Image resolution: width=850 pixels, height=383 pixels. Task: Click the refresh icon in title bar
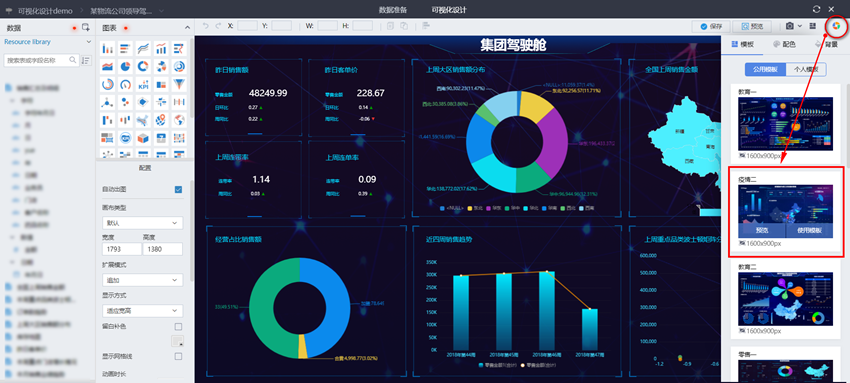pos(816,9)
